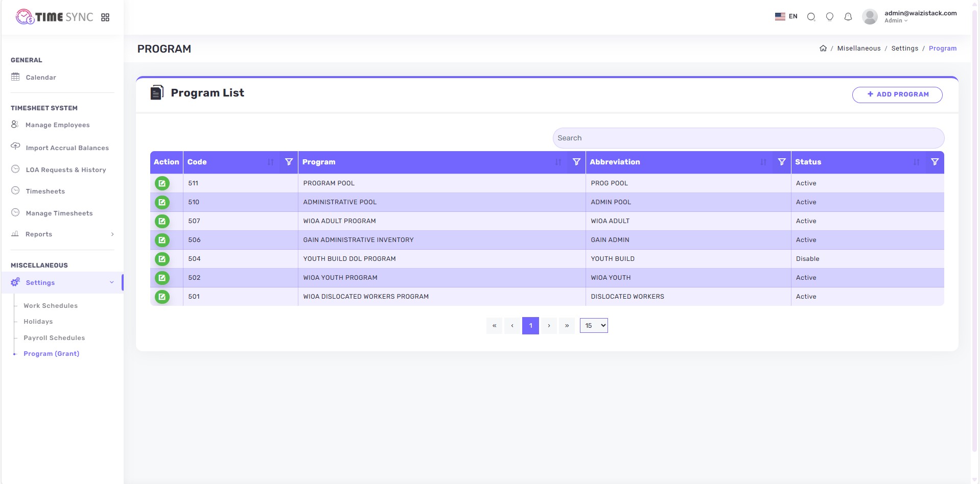Sort by Program column arrows
980x484 pixels.
558,162
